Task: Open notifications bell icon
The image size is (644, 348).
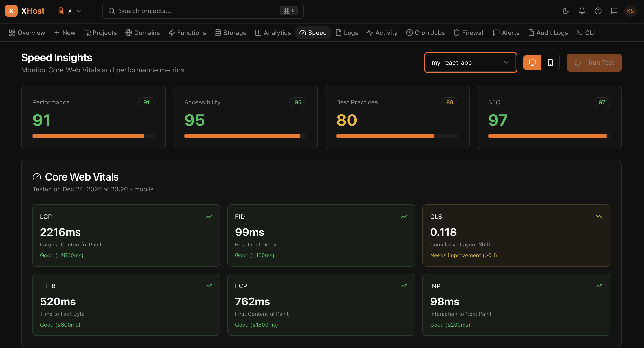Action: [582, 11]
